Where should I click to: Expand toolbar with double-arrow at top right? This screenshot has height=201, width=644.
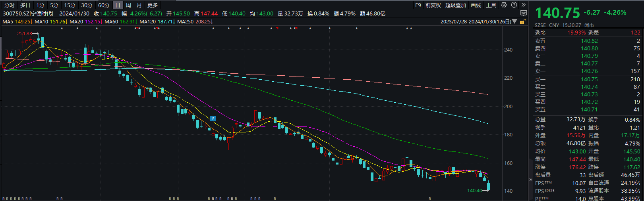coord(524,5)
